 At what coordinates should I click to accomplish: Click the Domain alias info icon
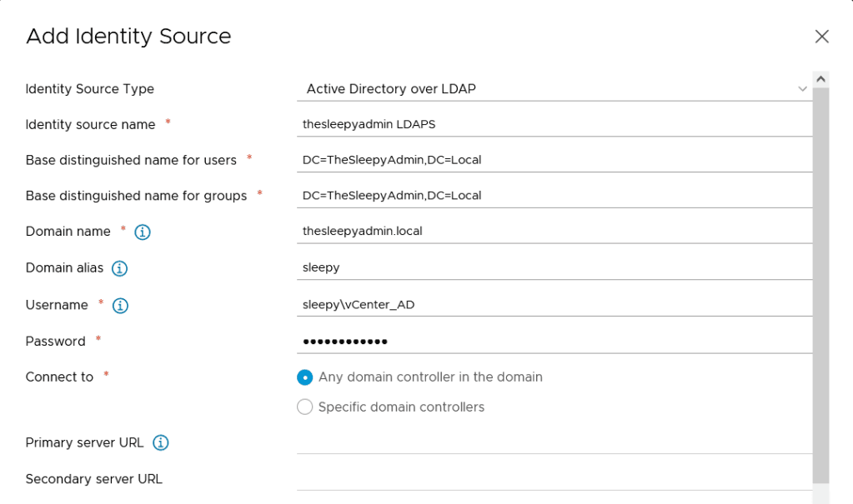pos(119,268)
